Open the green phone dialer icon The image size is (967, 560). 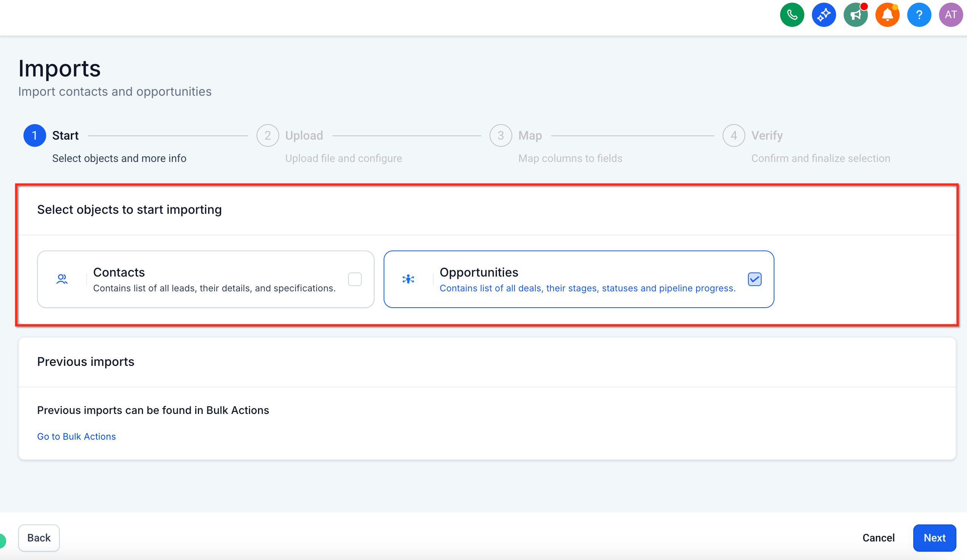[792, 15]
